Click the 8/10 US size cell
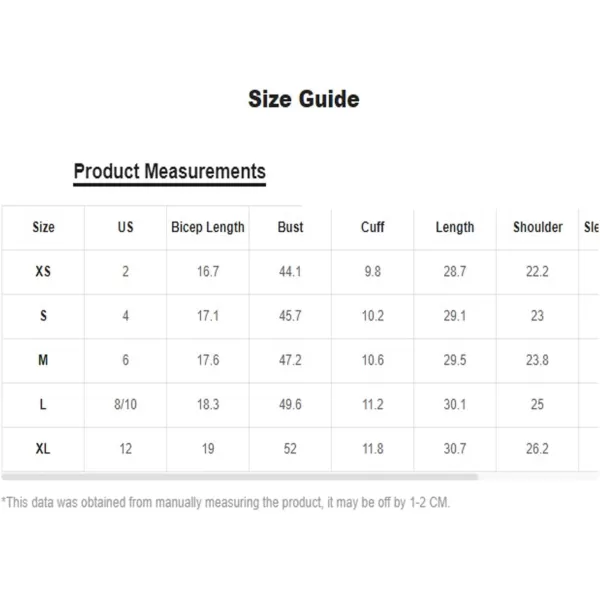The image size is (600, 600). click(x=126, y=404)
